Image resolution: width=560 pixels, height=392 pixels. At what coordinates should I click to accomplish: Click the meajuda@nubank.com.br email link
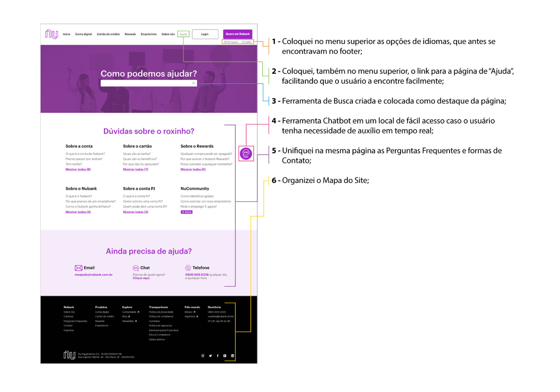[94, 275]
